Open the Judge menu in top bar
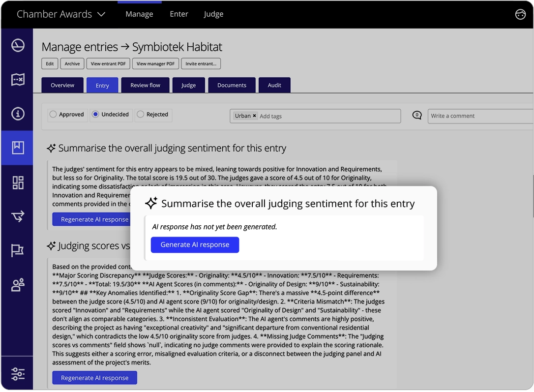This screenshot has height=392, width=534. point(213,14)
